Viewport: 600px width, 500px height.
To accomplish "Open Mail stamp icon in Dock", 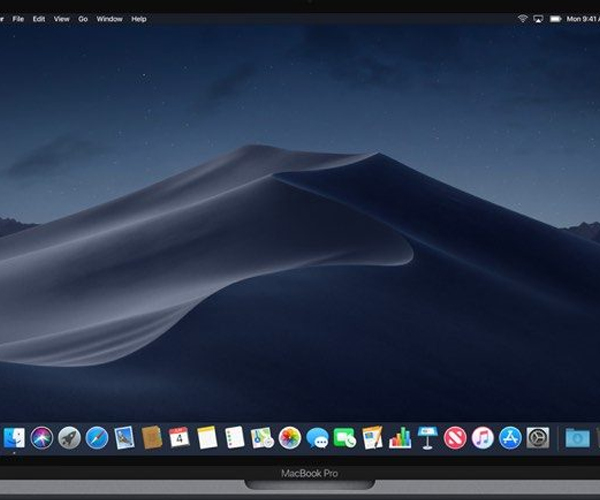I will [x=125, y=437].
